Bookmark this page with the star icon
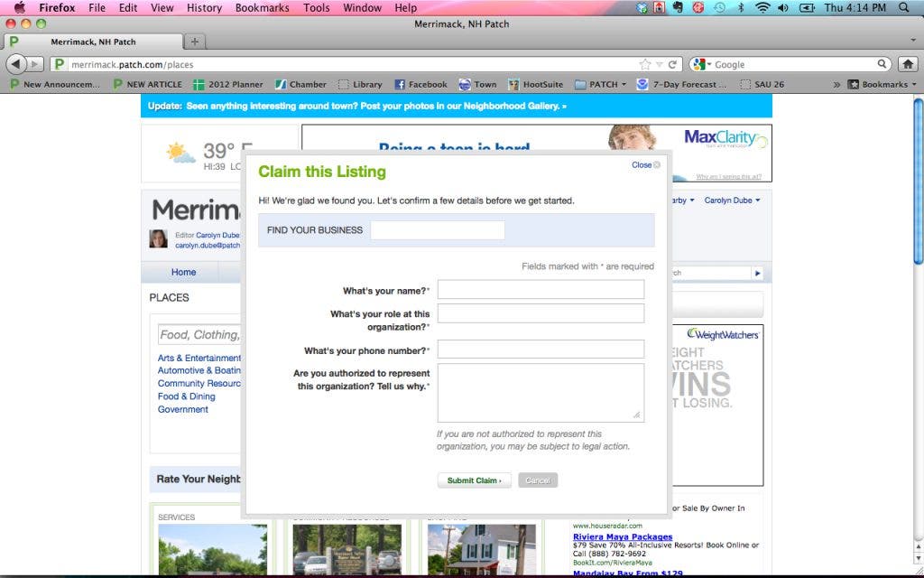 [x=644, y=64]
